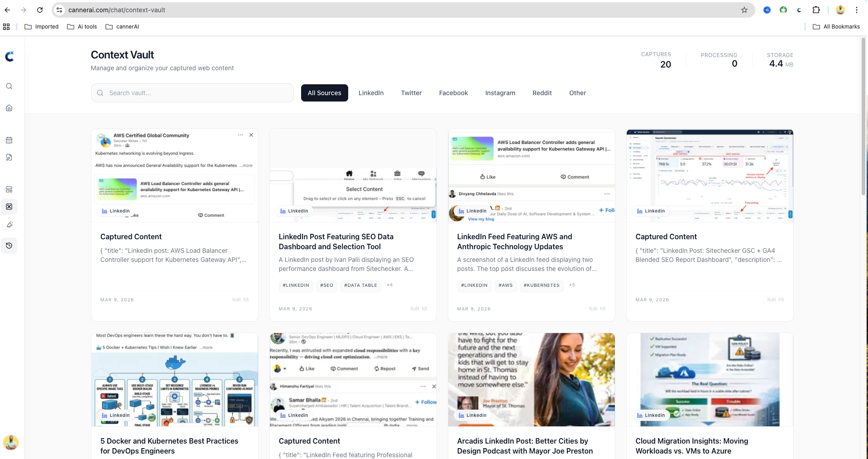The image size is (868, 459).
Task: Click the megaphone icon in sidebar
Action: 9,224
